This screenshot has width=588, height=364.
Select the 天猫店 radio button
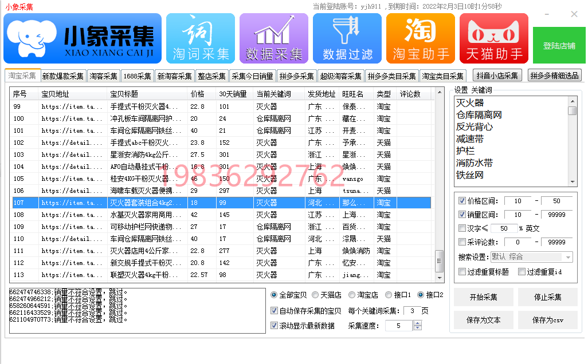[315, 295]
